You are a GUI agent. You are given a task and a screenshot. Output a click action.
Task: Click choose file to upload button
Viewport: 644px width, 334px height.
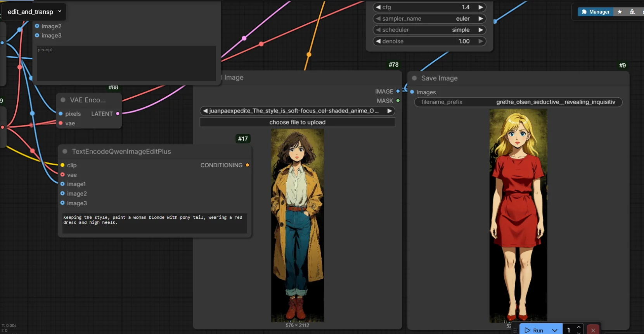coord(297,122)
